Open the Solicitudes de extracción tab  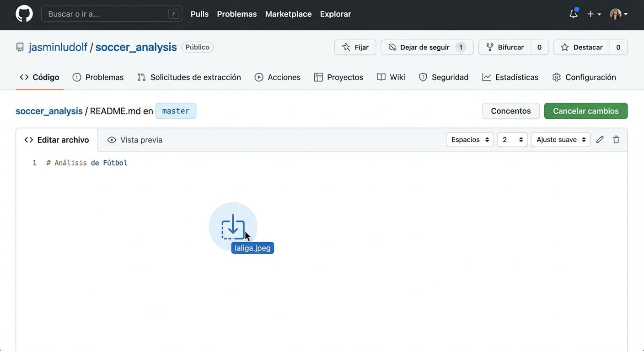pyautogui.click(x=189, y=77)
